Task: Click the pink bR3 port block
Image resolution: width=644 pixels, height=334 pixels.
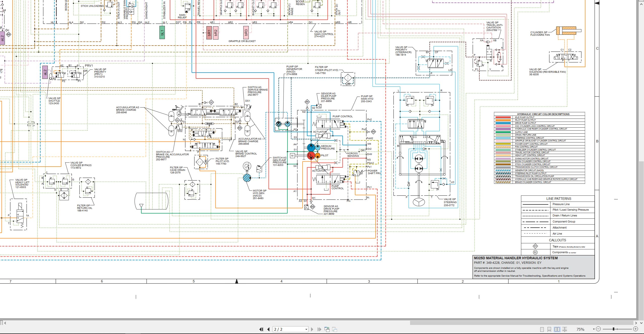Action: pos(246,32)
